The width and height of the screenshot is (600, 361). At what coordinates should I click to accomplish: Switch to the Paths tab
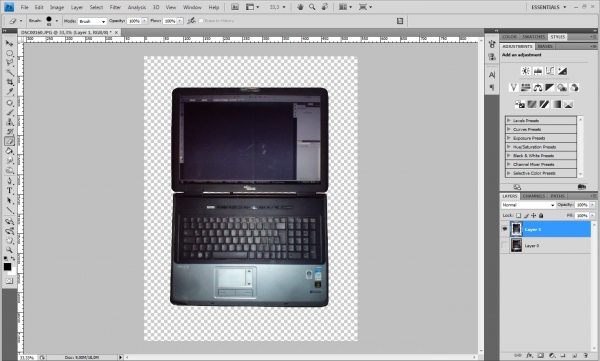click(x=558, y=196)
